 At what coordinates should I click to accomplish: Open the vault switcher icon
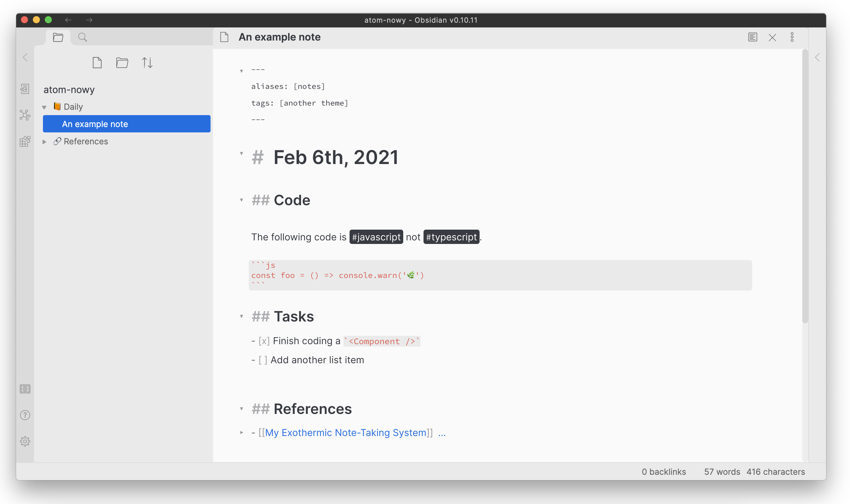(25, 389)
